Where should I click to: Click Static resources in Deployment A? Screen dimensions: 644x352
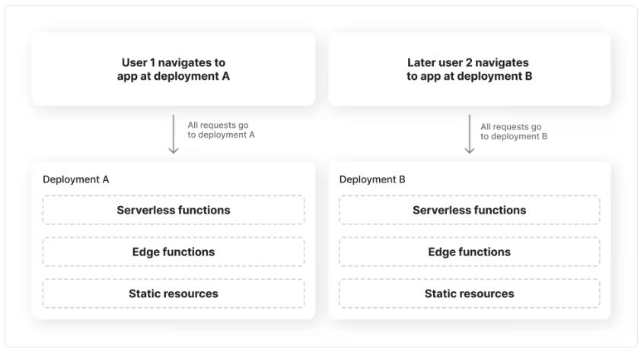pos(174,293)
